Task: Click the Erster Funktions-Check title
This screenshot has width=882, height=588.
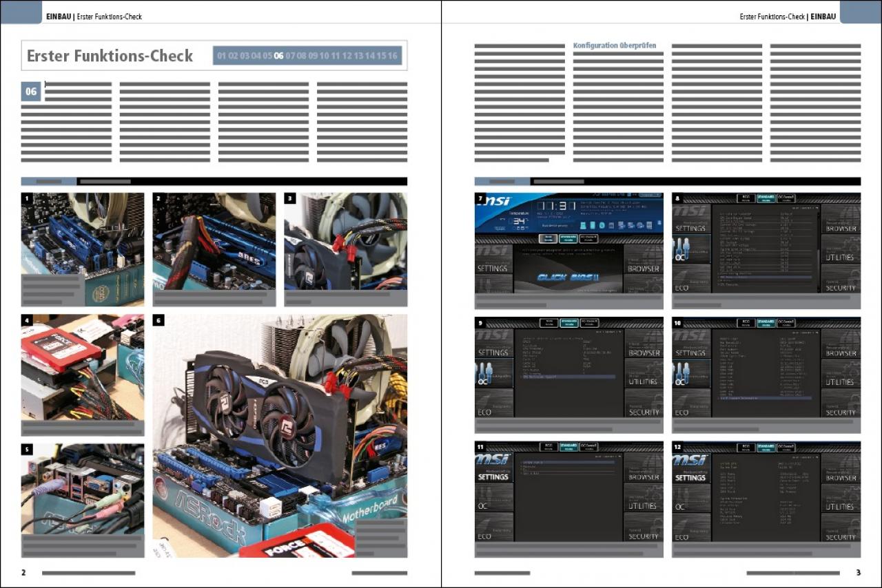Action: coord(110,56)
